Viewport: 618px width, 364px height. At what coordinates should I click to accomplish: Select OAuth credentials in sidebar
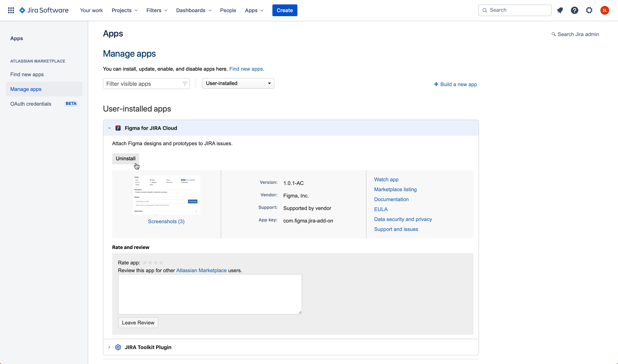click(31, 104)
